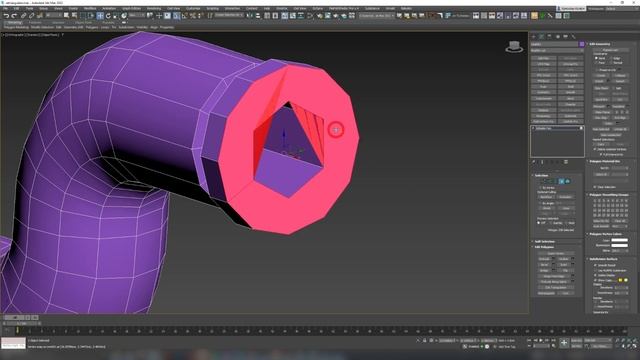Open the Render Setup dialog
The width and height of the screenshot is (640, 360).
click(x=328, y=16)
